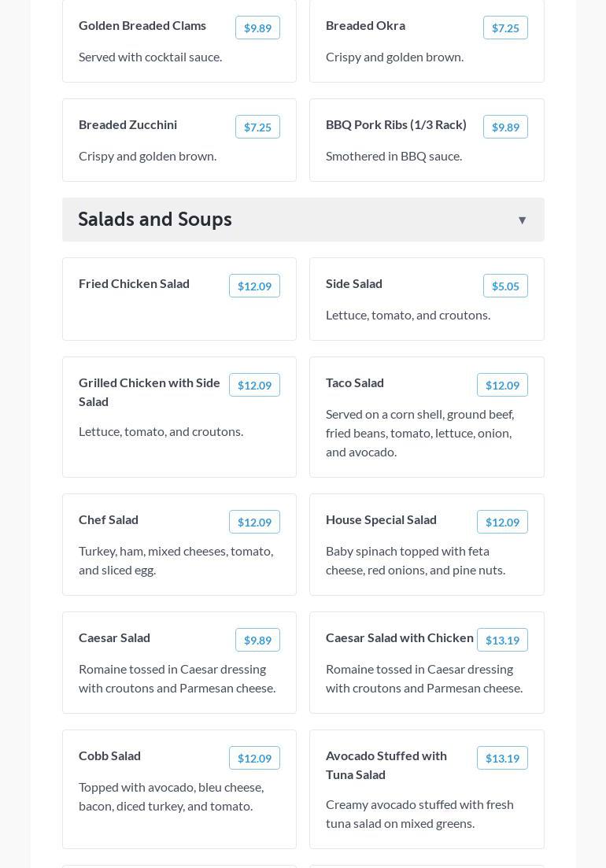This screenshot has height=868, width=606.
Task: Open the BBQ Pork Ribs item title
Action: (x=396, y=124)
